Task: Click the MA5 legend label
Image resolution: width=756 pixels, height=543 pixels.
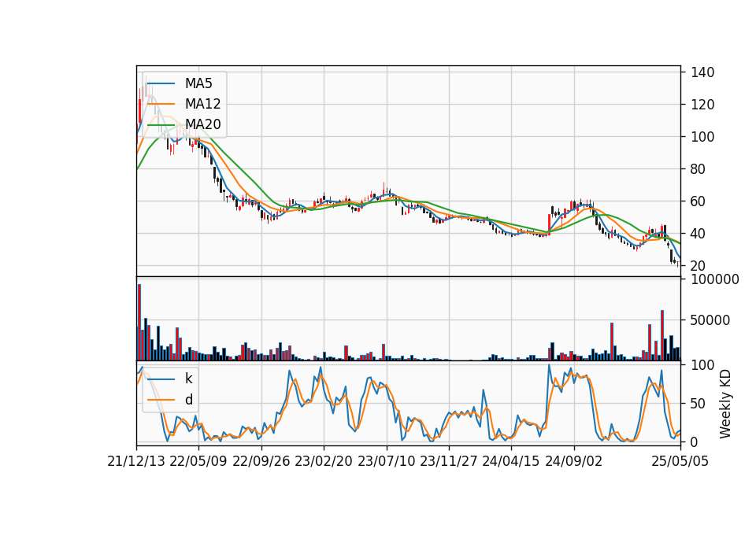Action: 198,83
